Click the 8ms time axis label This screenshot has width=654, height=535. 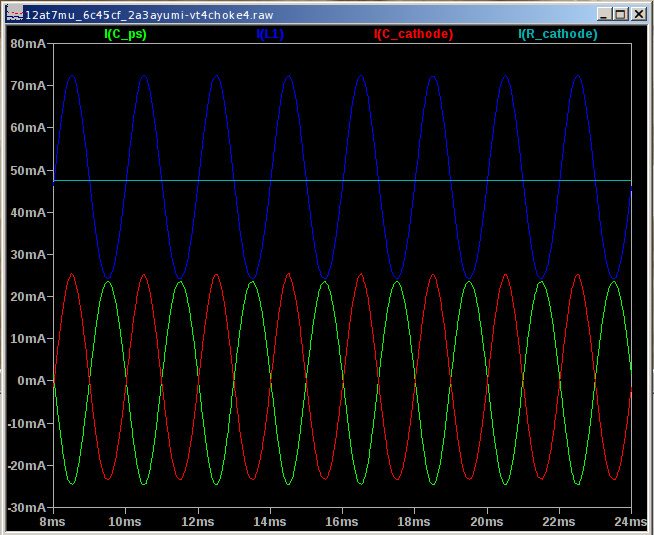tap(52, 522)
